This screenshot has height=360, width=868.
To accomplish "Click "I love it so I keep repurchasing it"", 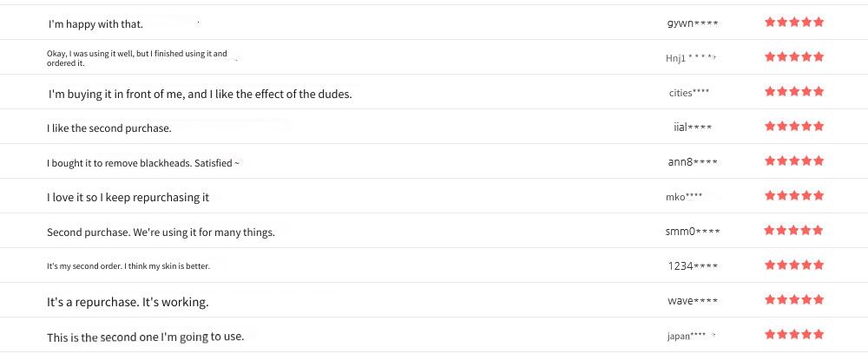I will pos(128,198).
